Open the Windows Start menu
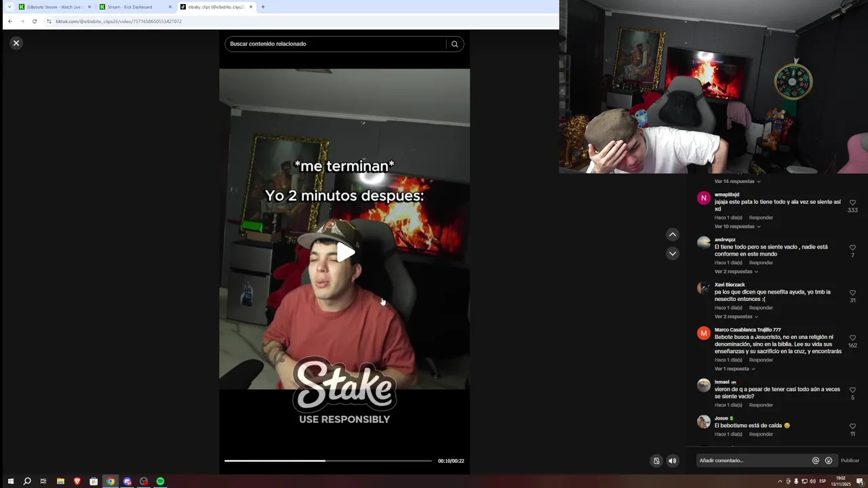Image resolution: width=868 pixels, height=488 pixels. pyautogui.click(x=10, y=481)
